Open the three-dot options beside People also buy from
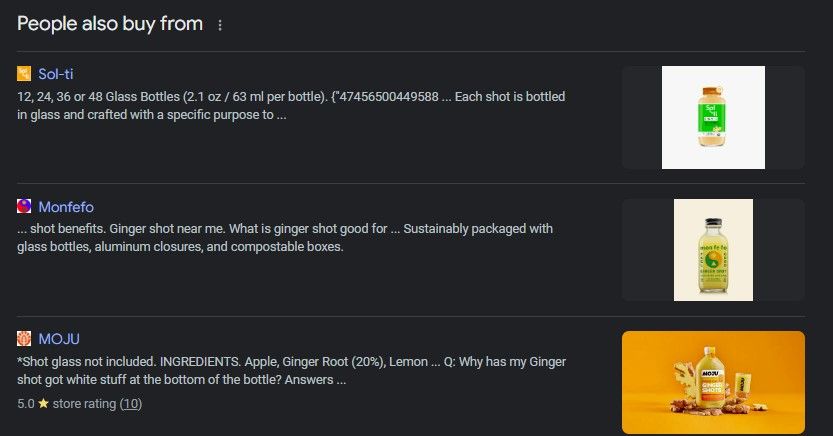The width and height of the screenshot is (833, 436). tap(220, 25)
